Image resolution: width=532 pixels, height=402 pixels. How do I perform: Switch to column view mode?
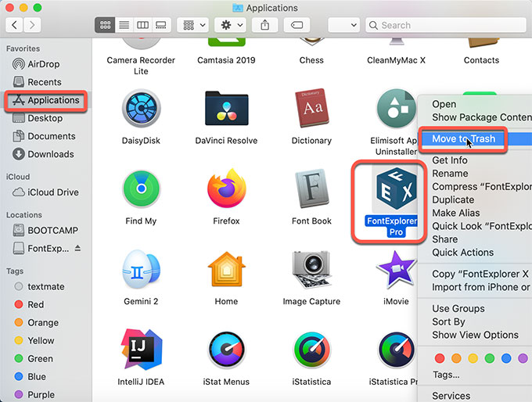click(x=142, y=25)
